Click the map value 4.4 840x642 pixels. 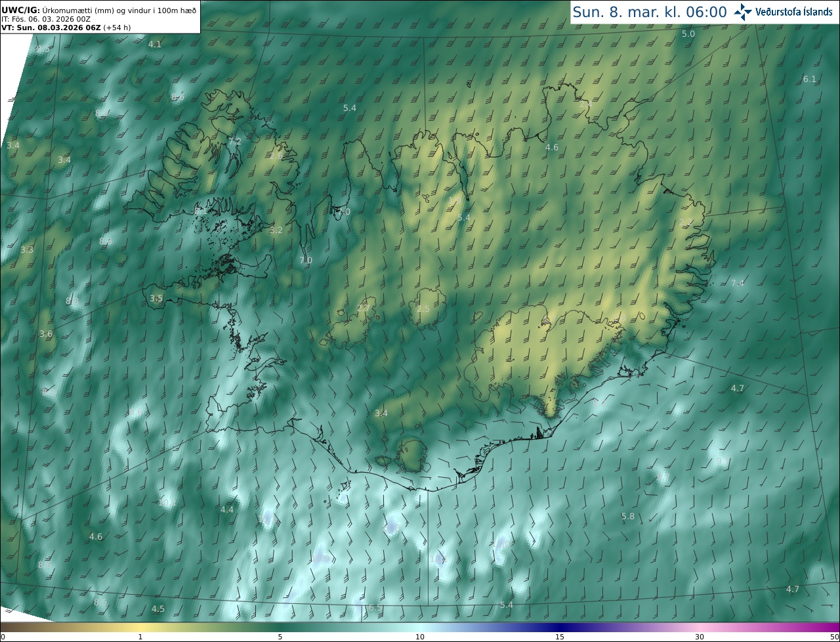point(227,509)
